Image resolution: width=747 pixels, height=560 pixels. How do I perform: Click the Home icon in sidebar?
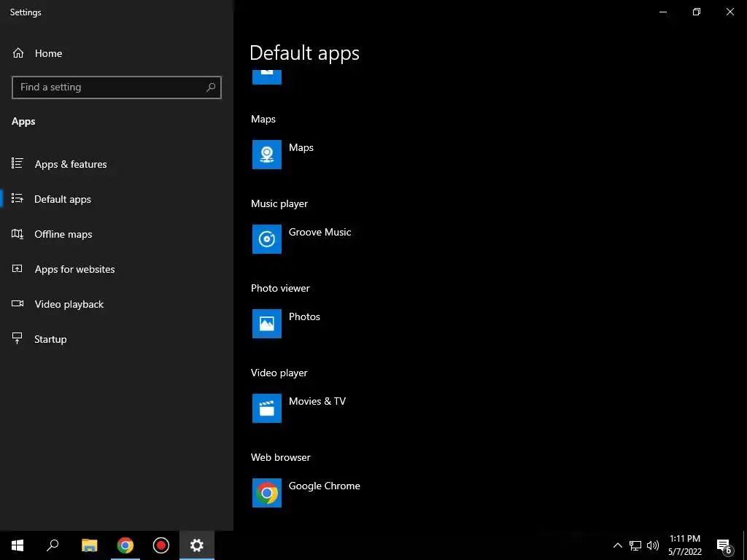(18, 52)
